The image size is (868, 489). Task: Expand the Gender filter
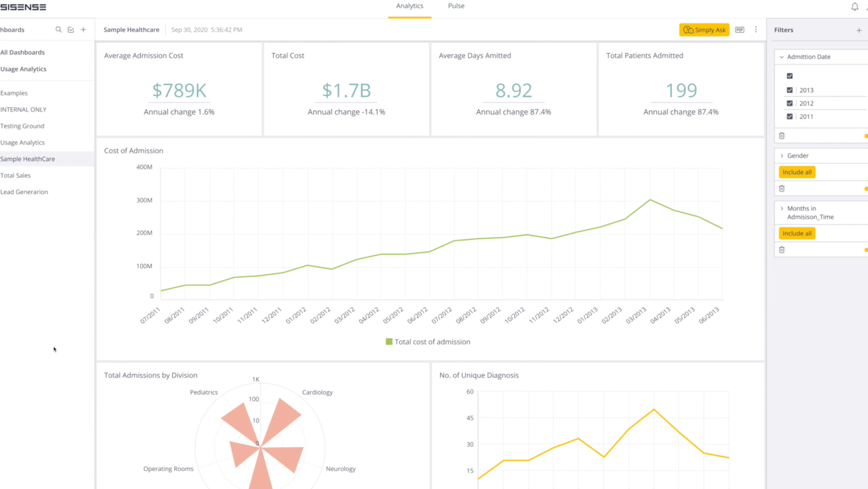click(782, 156)
